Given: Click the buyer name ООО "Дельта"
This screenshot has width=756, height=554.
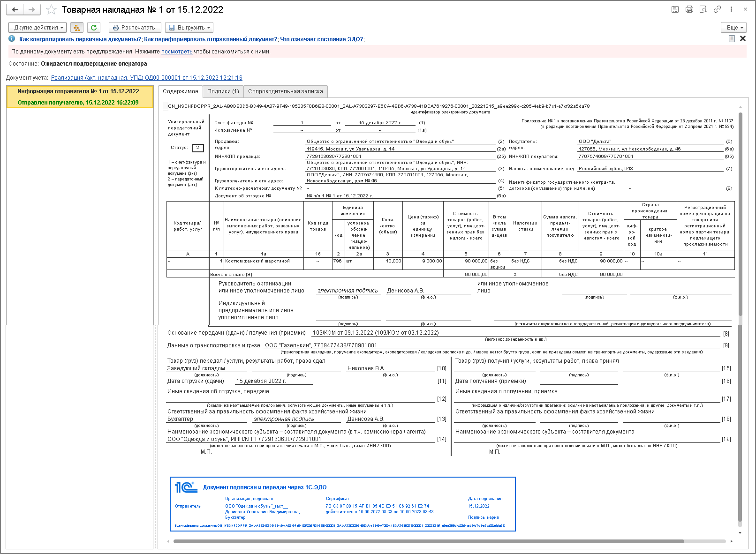Looking at the screenshot, I should (595, 142).
